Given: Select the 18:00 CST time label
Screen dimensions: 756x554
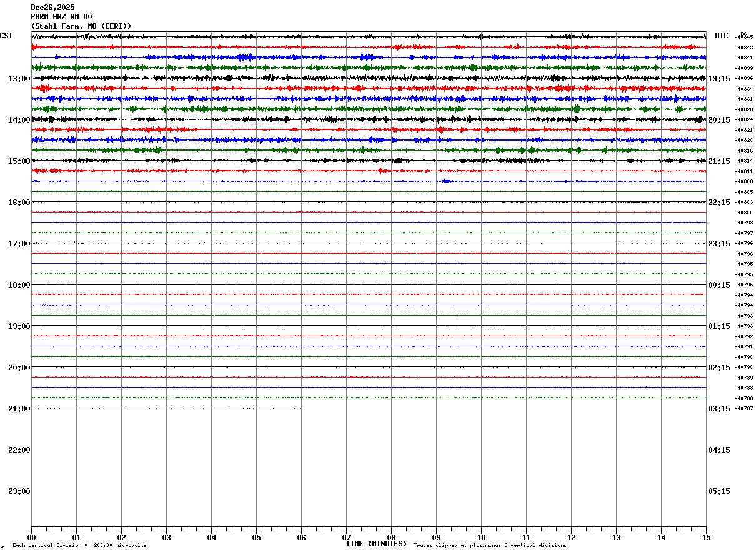Looking at the screenshot, I should click(19, 285).
